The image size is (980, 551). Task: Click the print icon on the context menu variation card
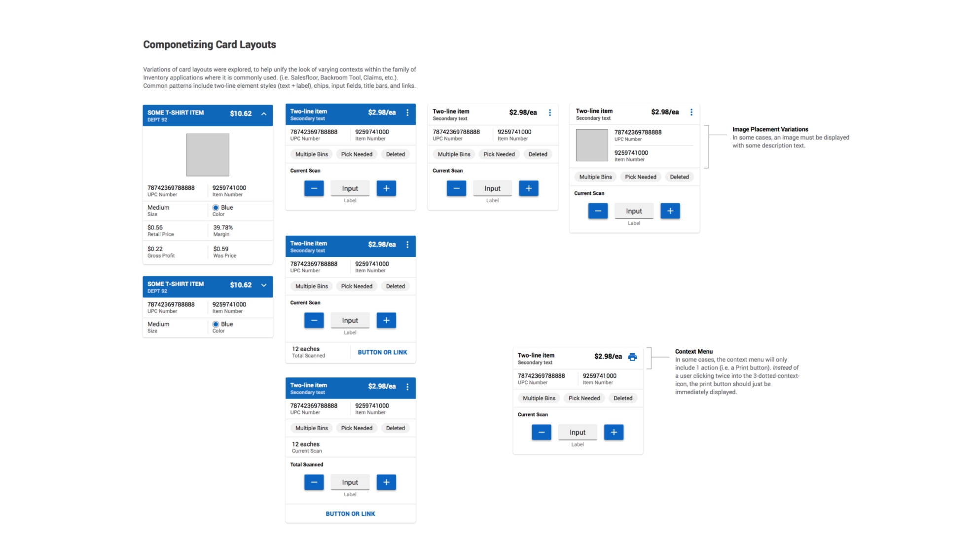click(x=632, y=355)
